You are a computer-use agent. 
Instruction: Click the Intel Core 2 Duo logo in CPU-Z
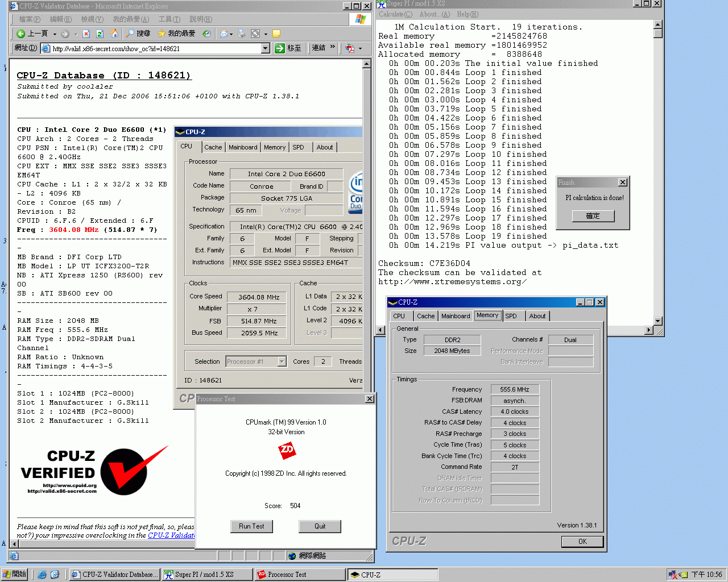pyautogui.click(x=356, y=192)
